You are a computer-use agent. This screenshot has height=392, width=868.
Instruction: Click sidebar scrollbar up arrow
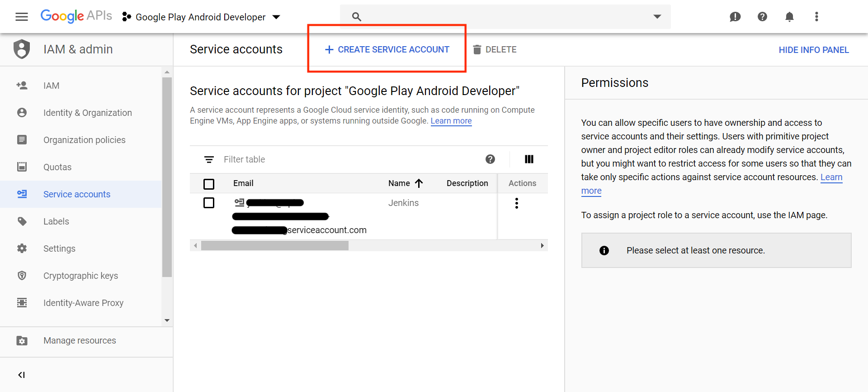[x=167, y=72]
